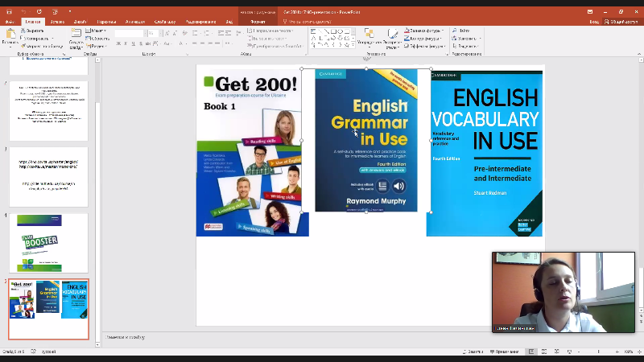
Task: Open the Arrange shapes tool
Action: [x=369, y=35]
